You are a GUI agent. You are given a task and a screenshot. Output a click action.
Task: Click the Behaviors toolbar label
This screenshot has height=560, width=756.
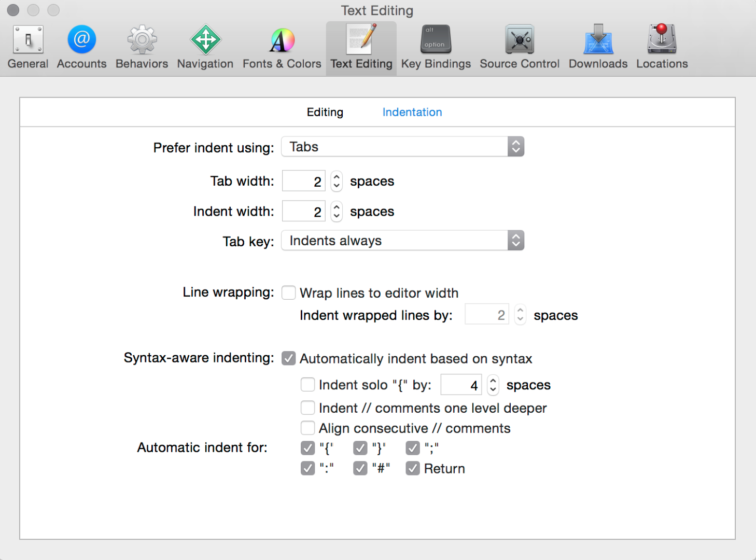[142, 64]
